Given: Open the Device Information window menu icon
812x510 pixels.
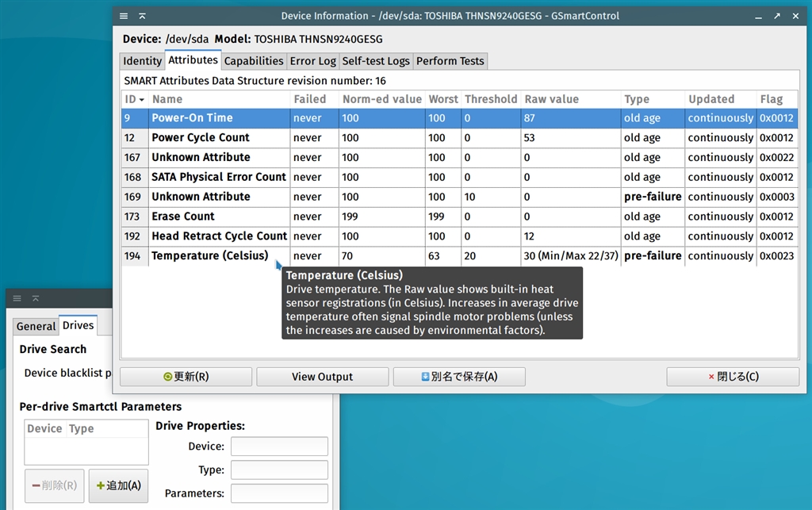Looking at the screenshot, I should [123, 16].
